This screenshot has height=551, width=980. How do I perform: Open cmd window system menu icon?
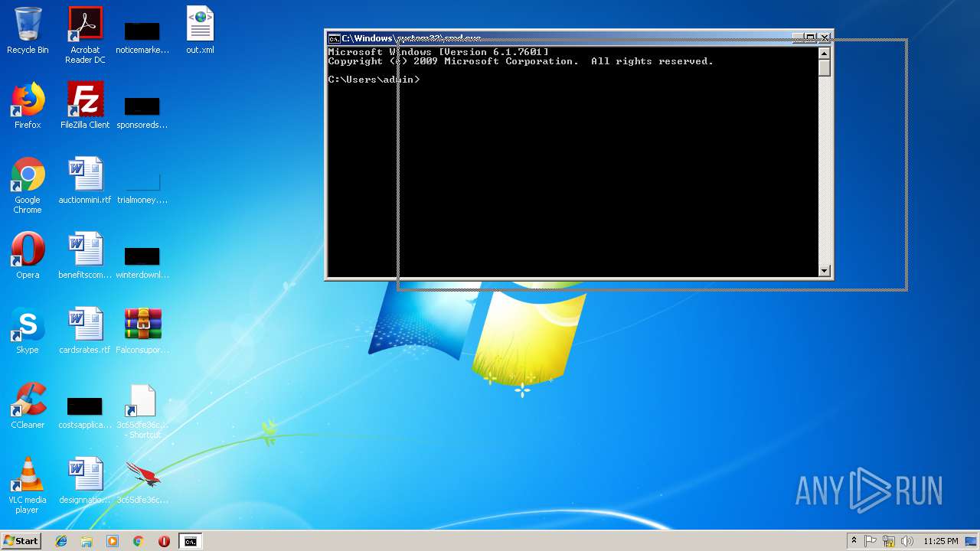click(334, 38)
